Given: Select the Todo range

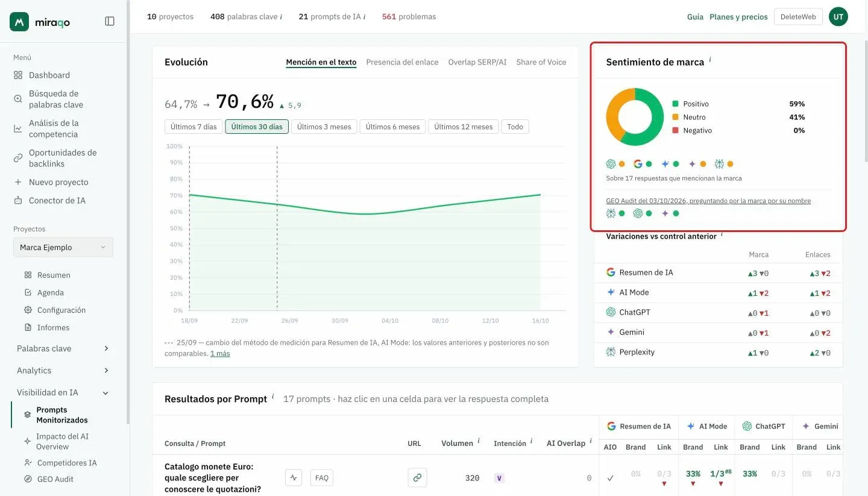Looking at the screenshot, I should tap(515, 127).
